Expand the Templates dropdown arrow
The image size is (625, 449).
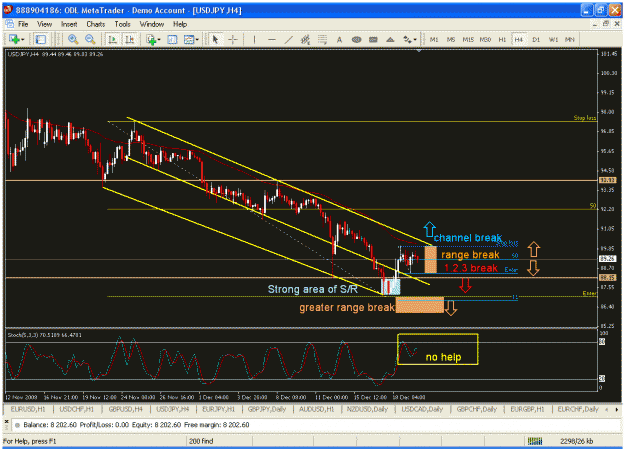tap(197, 39)
